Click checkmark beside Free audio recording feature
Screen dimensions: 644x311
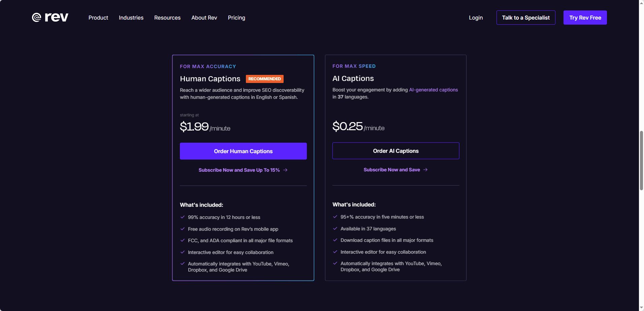(x=183, y=229)
